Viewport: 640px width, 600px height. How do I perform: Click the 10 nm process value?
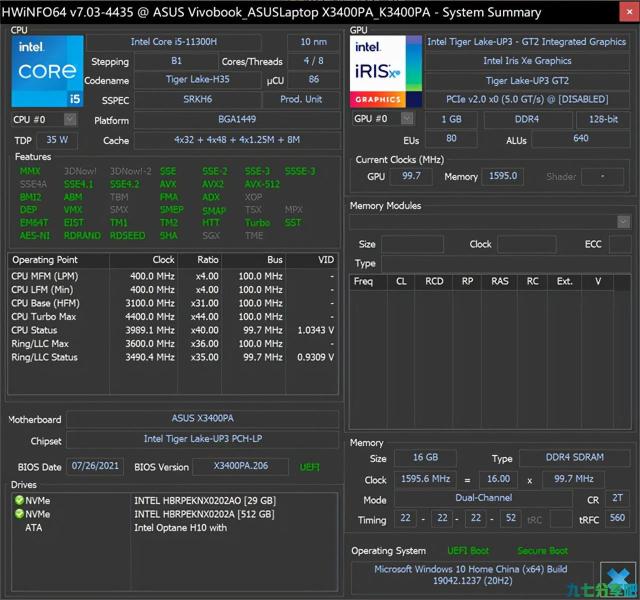(x=313, y=42)
